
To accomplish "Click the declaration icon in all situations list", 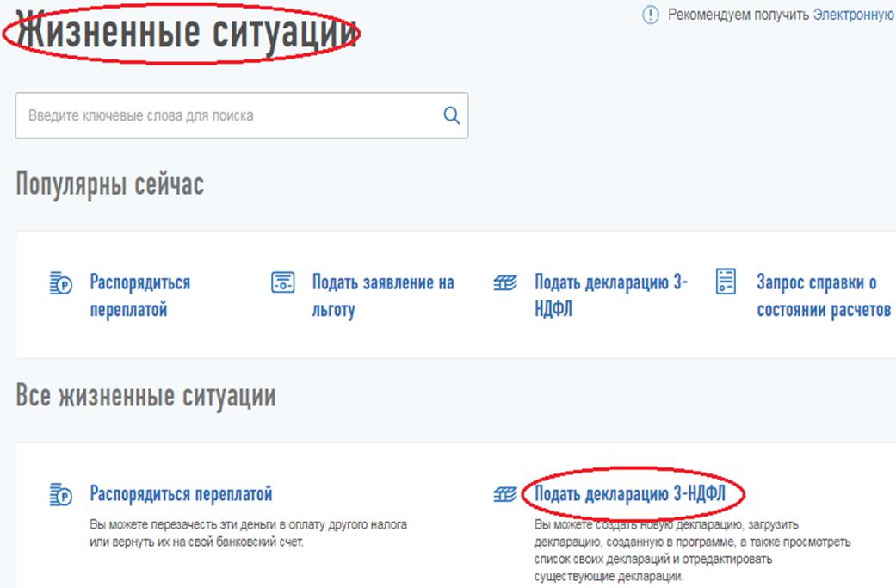I will pyautogui.click(x=505, y=494).
